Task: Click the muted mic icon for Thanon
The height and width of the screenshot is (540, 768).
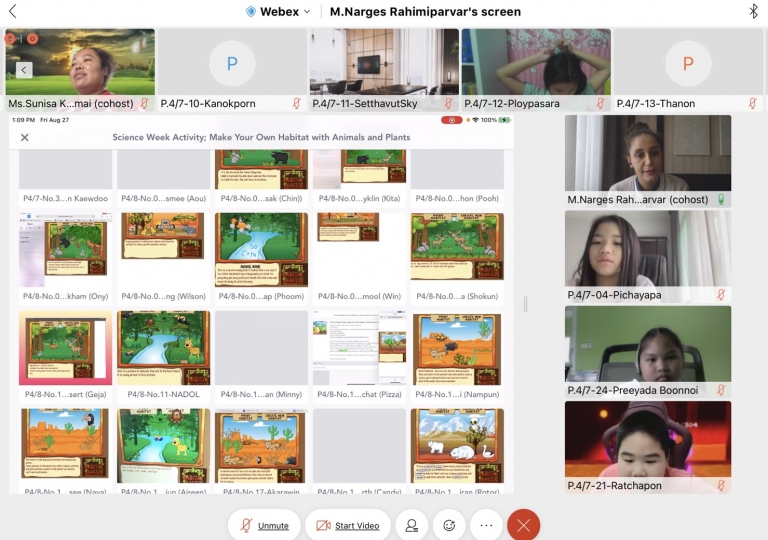Action: tap(752, 103)
